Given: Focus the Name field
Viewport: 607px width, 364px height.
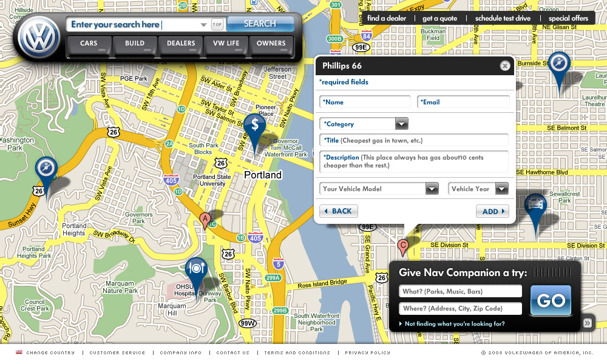Looking at the screenshot, I should coord(365,102).
